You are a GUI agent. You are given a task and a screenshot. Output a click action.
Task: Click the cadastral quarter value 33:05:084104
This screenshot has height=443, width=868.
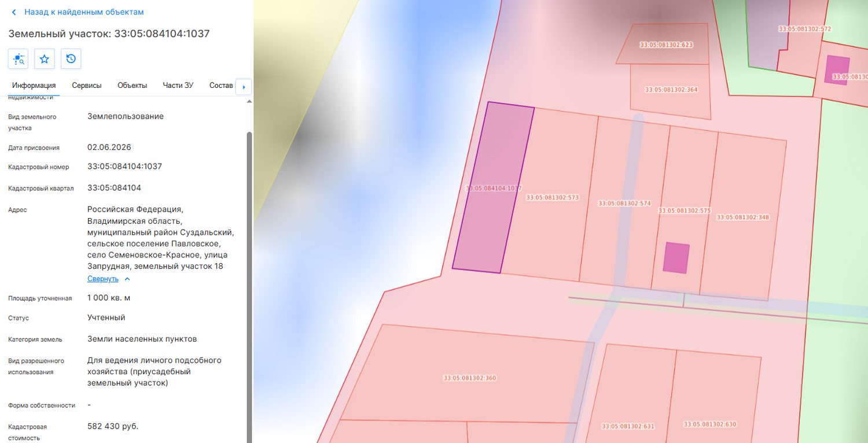114,188
